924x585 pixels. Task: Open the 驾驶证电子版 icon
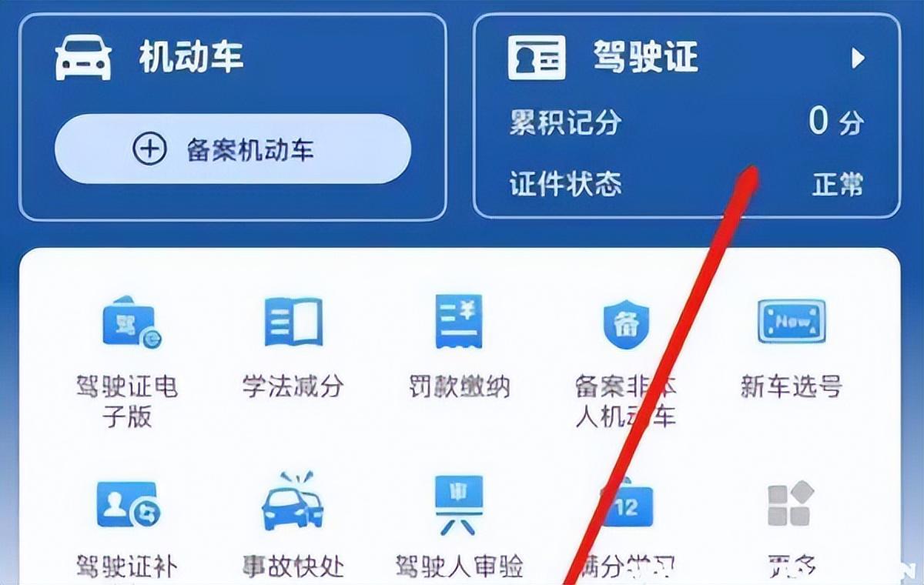click(x=130, y=322)
